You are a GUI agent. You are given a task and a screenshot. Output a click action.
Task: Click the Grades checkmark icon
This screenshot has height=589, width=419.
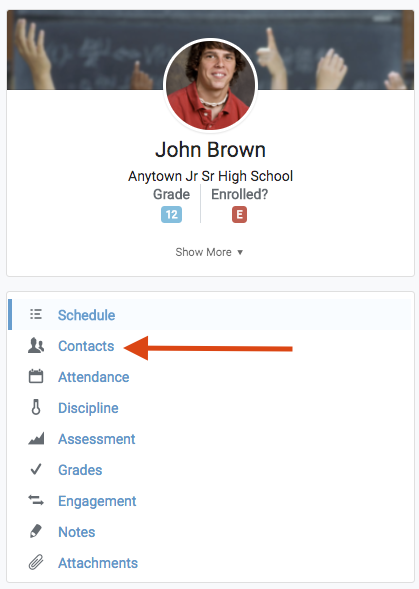coord(36,469)
